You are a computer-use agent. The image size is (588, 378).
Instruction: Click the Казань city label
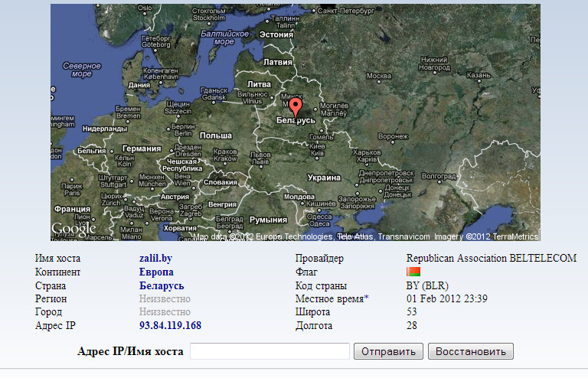(x=479, y=75)
